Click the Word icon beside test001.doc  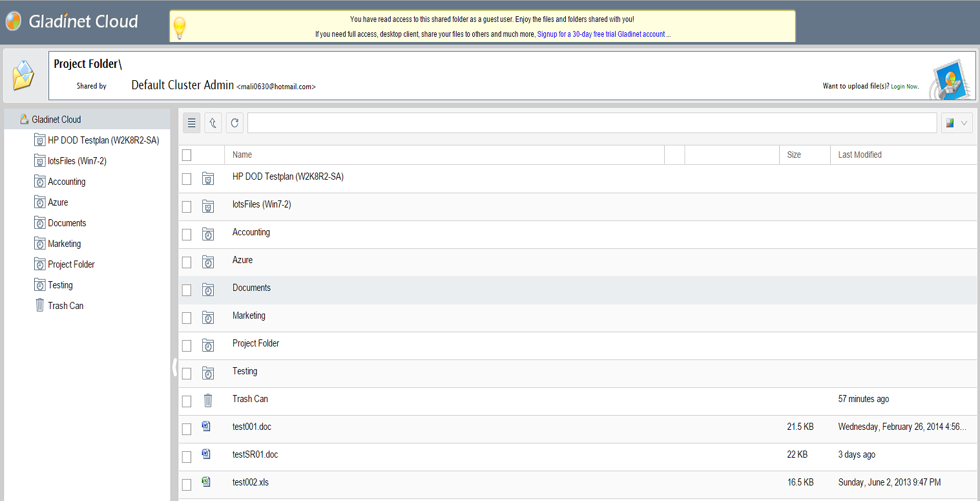pos(207,427)
